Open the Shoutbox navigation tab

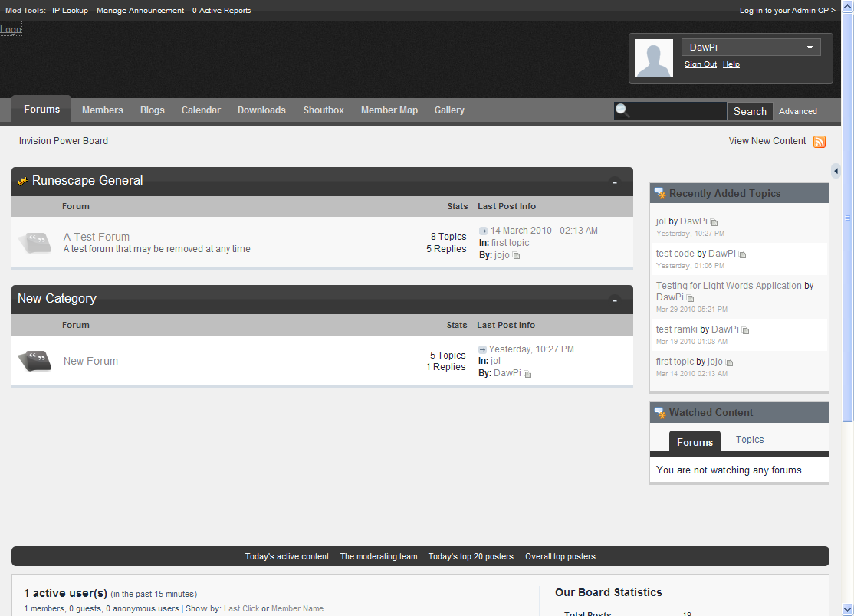(x=324, y=110)
